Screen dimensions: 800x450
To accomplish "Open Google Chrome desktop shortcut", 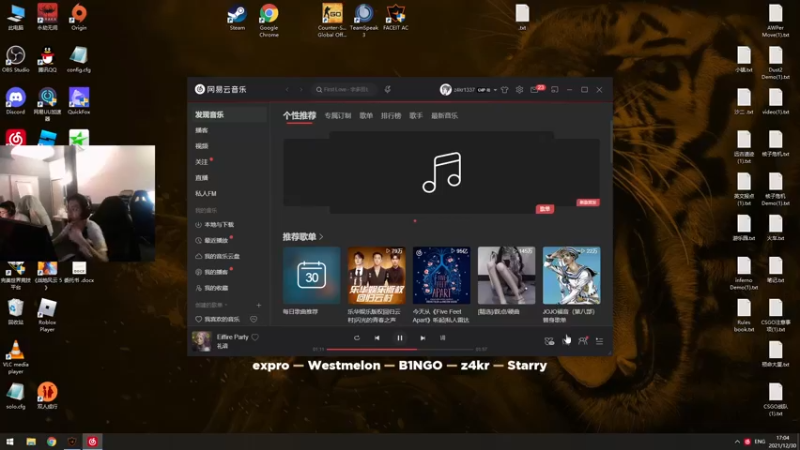I will (269, 20).
